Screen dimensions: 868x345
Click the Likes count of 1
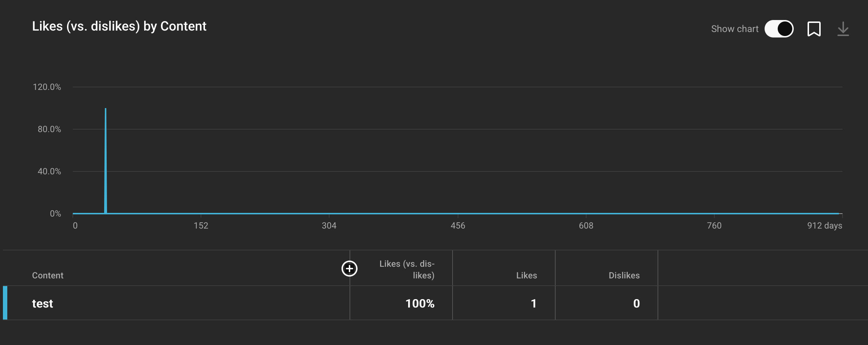[533, 304]
